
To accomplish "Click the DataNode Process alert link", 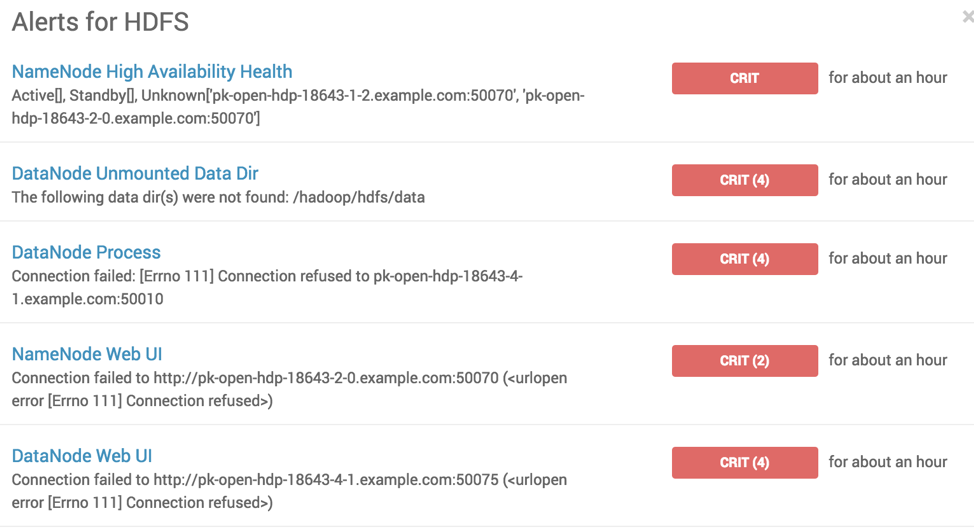I will (x=86, y=252).
